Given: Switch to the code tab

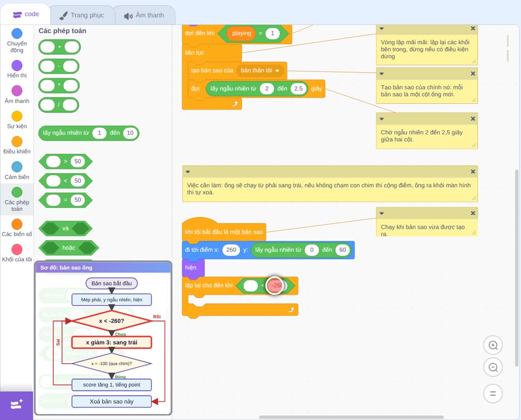Looking at the screenshot, I should 26,14.
